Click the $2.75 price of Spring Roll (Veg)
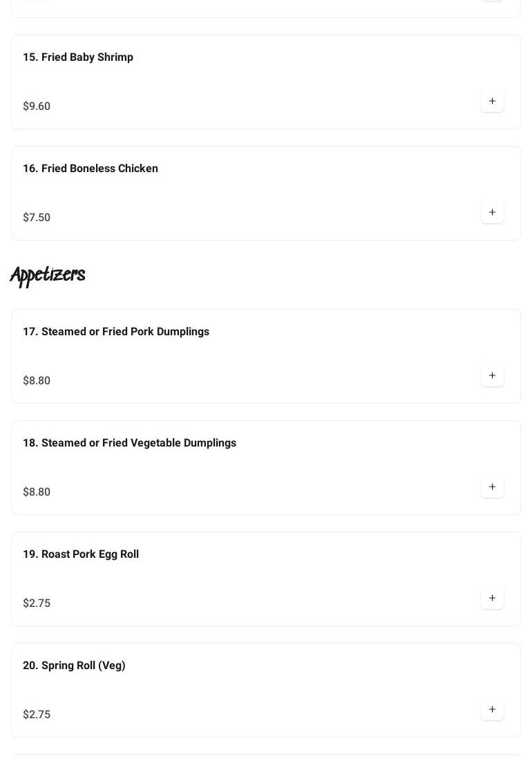Image resolution: width=532 pixels, height=759 pixels. pyautogui.click(x=37, y=715)
